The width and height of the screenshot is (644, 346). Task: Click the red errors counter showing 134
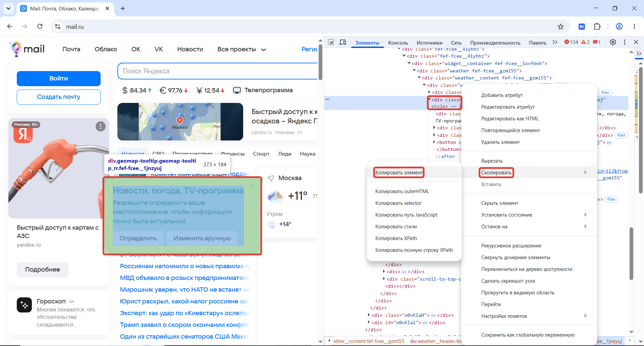[571, 42]
